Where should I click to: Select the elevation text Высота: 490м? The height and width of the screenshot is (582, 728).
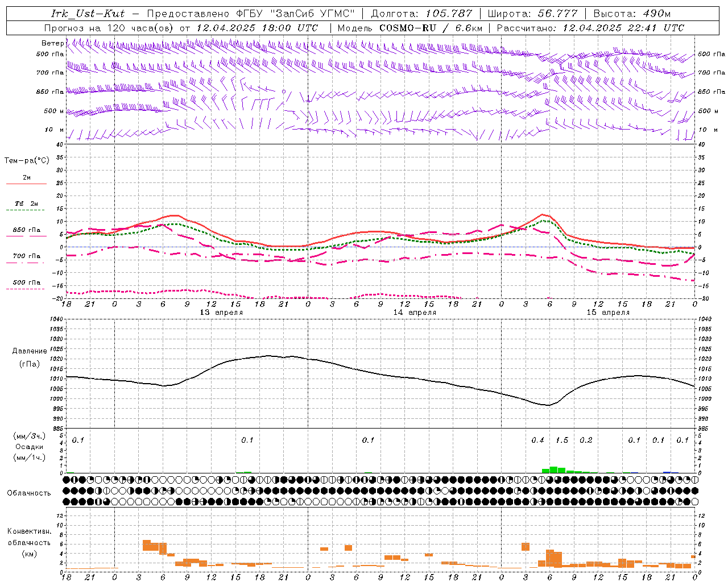coord(632,14)
